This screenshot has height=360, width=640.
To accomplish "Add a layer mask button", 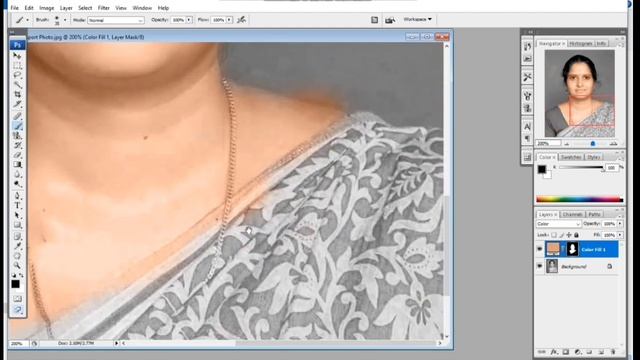I will click(x=565, y=352).
